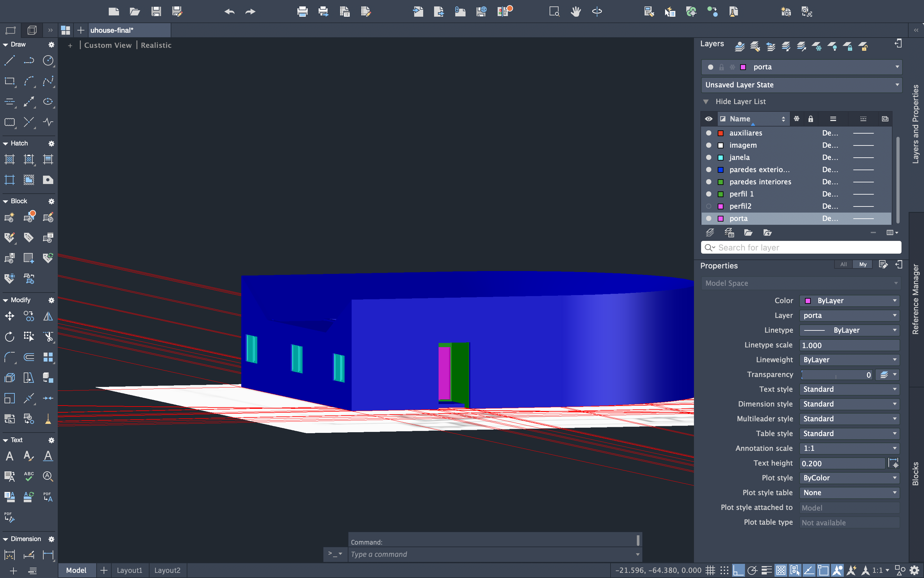This screenshot has height=578, width=924.
Task: Switch to the Model tab
Action: point(76,570)
